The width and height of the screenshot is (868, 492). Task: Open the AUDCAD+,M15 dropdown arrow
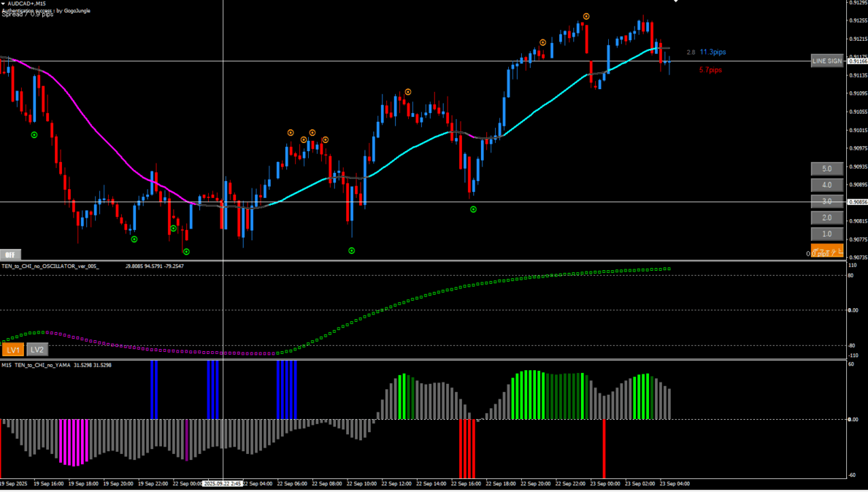point(4,4)
